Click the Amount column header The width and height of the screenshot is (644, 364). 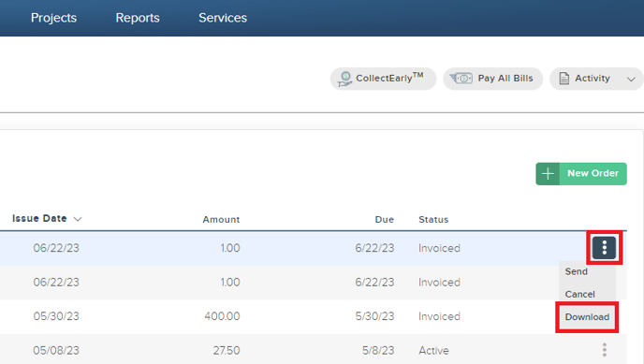[221, 220]
